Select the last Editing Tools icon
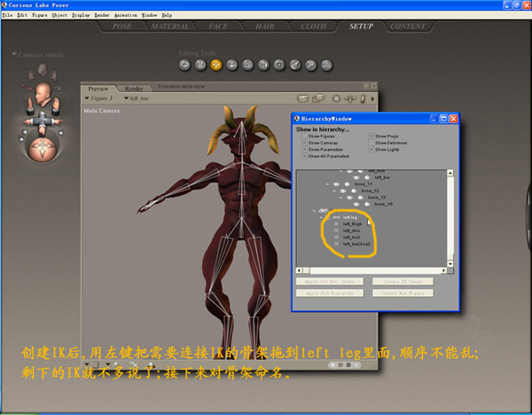 [x=327, y=65]
